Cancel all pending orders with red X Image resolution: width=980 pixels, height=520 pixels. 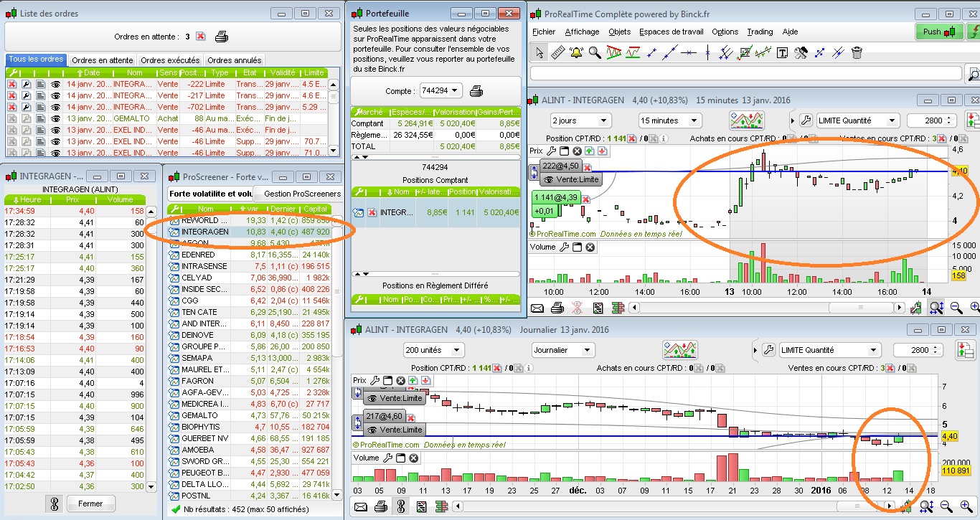200,37
